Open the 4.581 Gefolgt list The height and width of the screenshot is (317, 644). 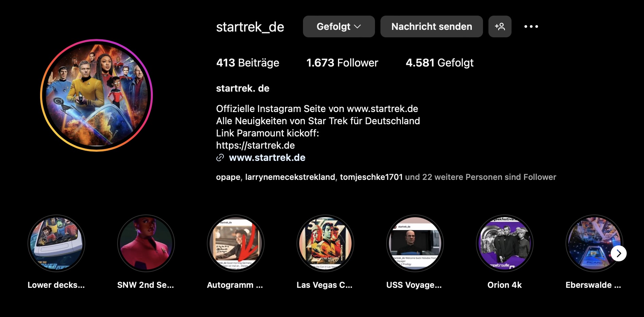pos(440,63)
